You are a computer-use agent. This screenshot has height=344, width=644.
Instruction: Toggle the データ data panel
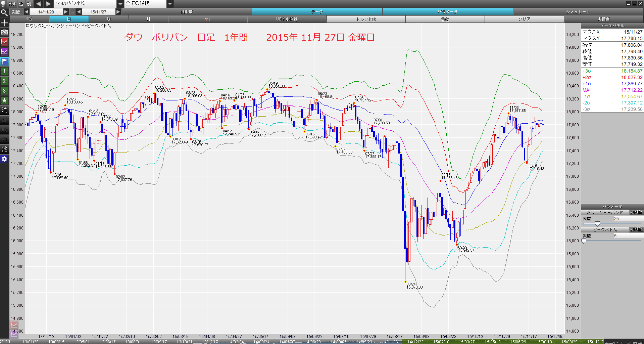click(317, 12)
